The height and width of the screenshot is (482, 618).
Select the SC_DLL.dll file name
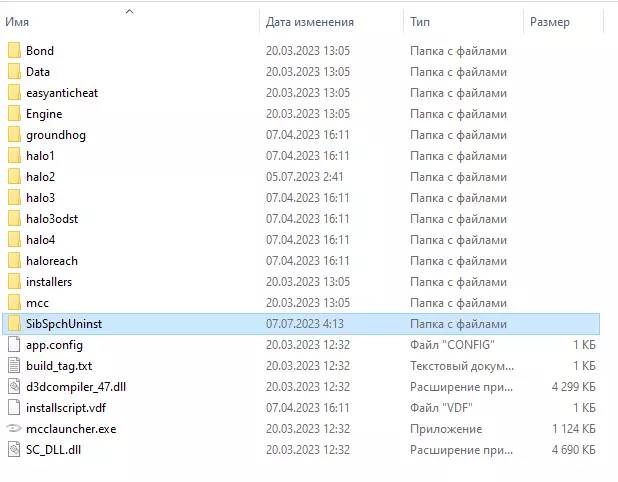click(54, 450)
